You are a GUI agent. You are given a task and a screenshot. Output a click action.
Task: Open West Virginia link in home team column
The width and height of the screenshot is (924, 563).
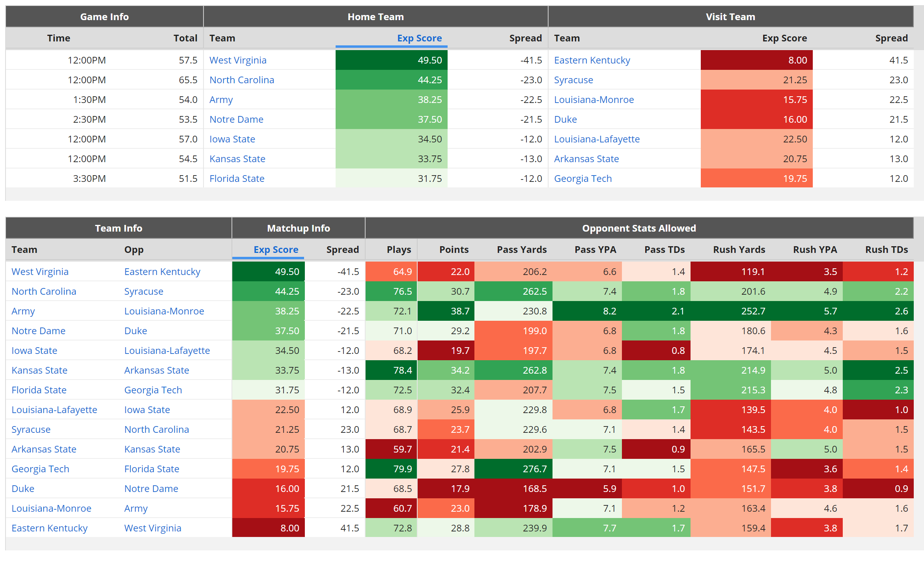tap(238, 60)
